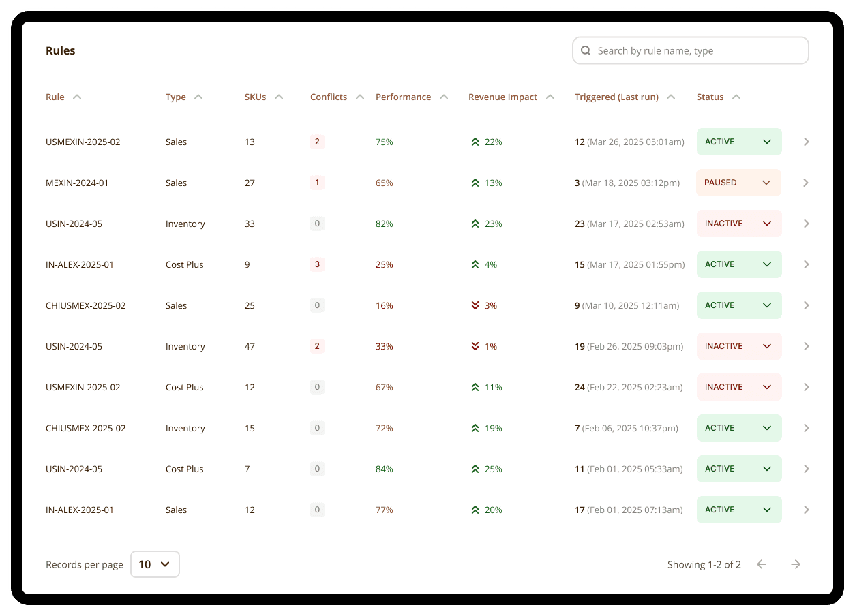Sort by Status column caret

[736, 97]
